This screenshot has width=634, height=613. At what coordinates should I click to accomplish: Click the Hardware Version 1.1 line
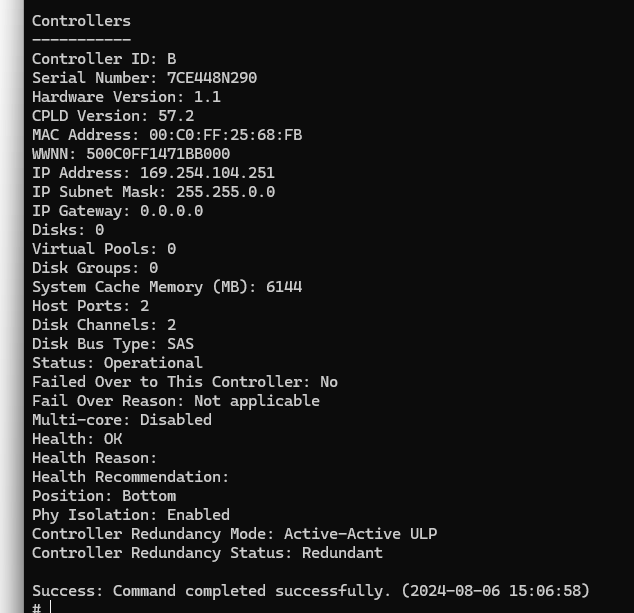pyautogui.click(x=127, y=97)
